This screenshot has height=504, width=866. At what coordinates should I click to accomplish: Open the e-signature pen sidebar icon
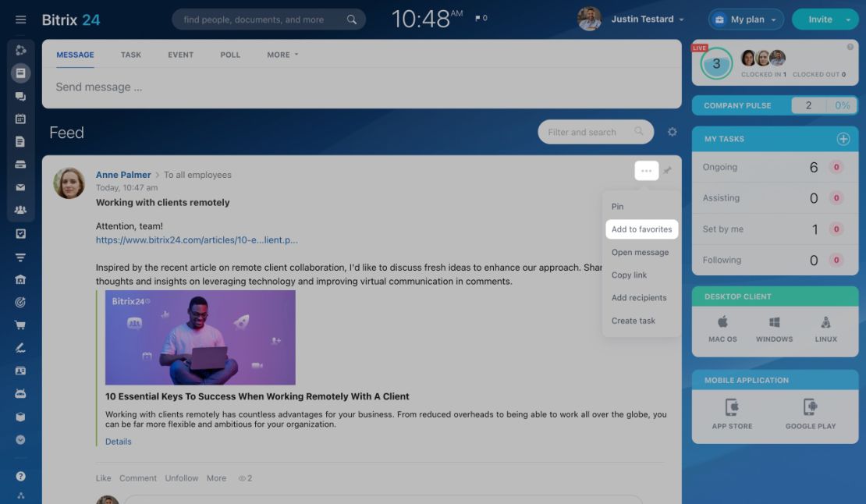pyautogui.click(x=20, y=348)
